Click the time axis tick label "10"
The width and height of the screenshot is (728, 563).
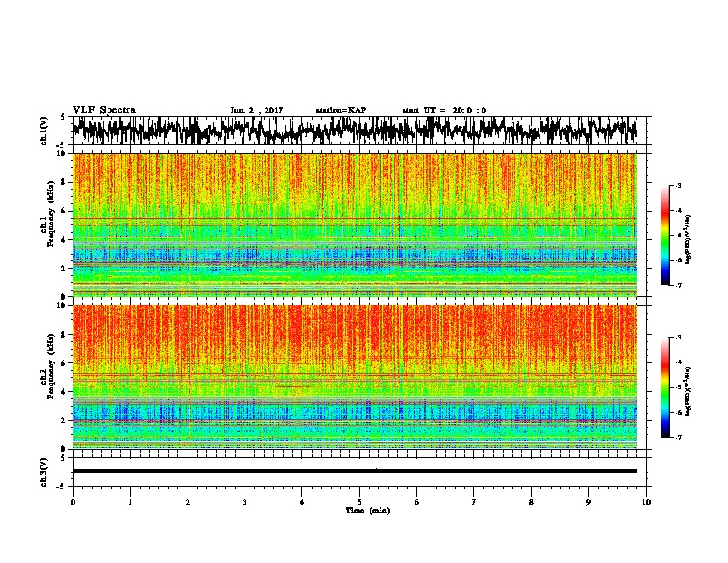point(646,502)
